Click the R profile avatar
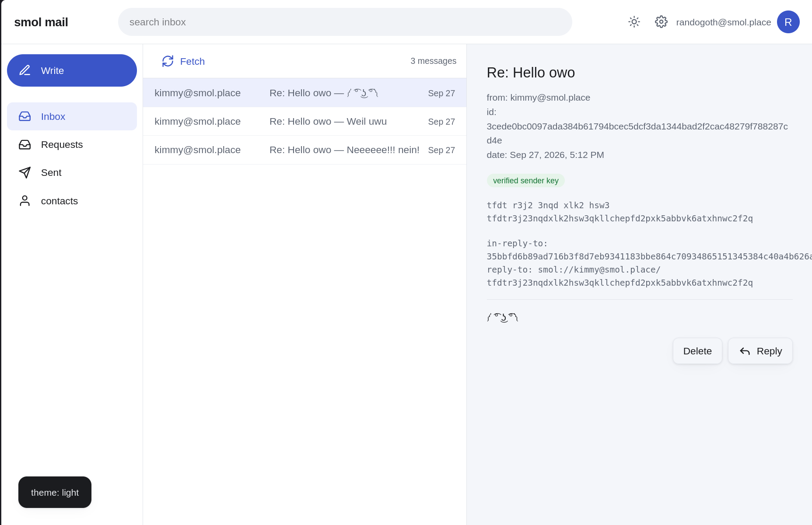This screenshot has width=812, height=525. pos(788,22)
